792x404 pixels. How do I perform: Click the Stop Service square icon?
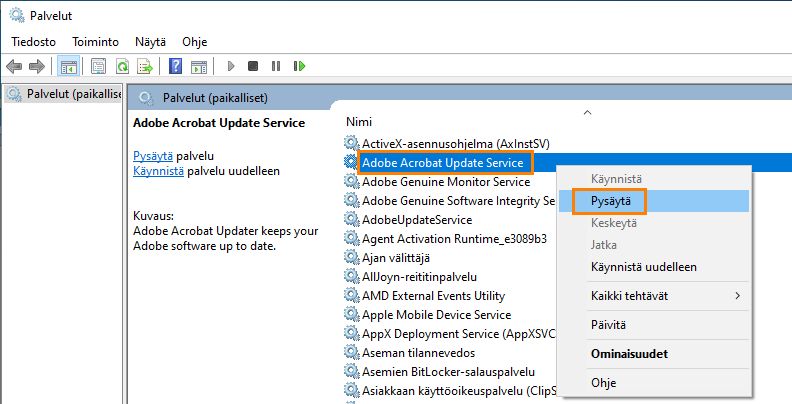click(x=253, y=66)
